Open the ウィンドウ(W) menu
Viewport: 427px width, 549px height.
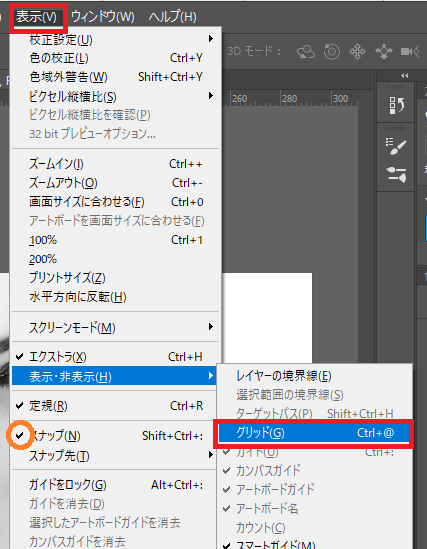103,17
